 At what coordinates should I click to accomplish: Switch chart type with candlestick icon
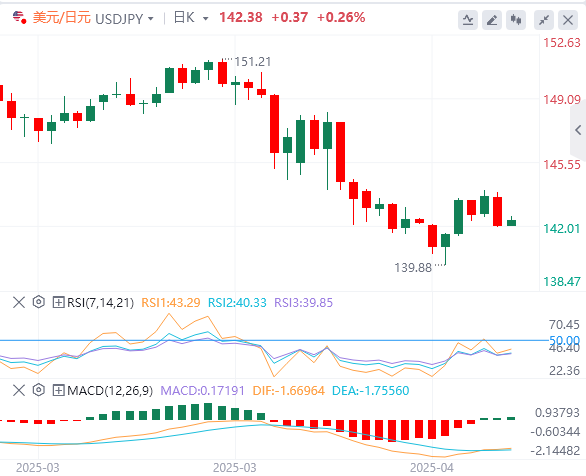pos(516,20)
